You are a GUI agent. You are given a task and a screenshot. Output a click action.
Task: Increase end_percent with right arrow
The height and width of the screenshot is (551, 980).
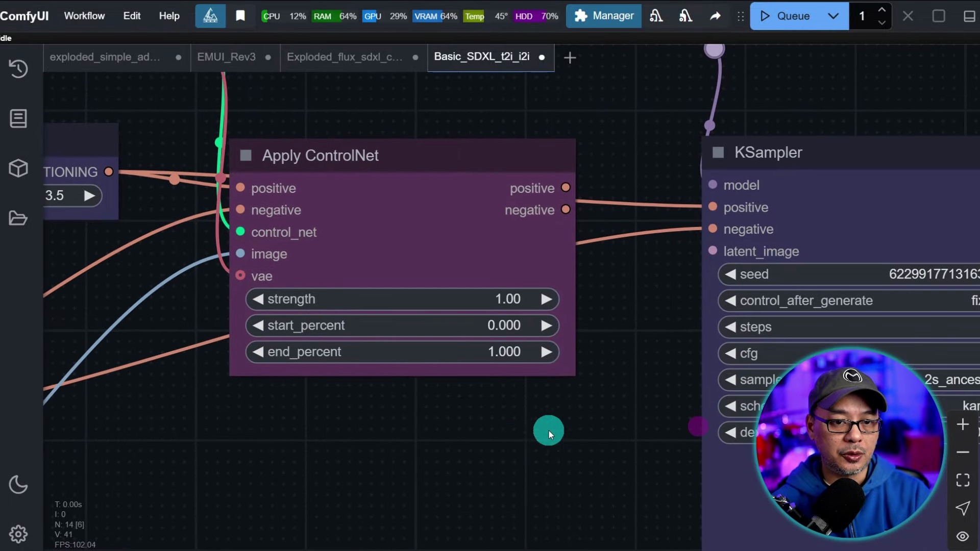[x=546, y=352]
